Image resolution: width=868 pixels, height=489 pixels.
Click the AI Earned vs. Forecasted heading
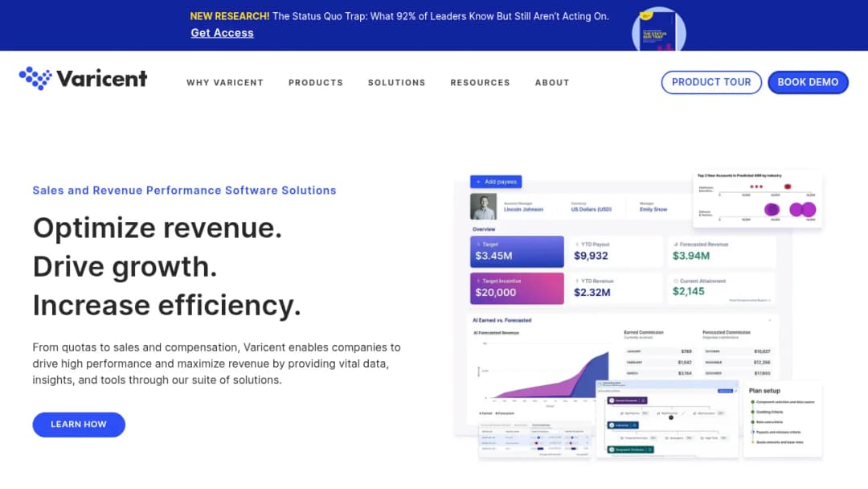tap(502, 320)
